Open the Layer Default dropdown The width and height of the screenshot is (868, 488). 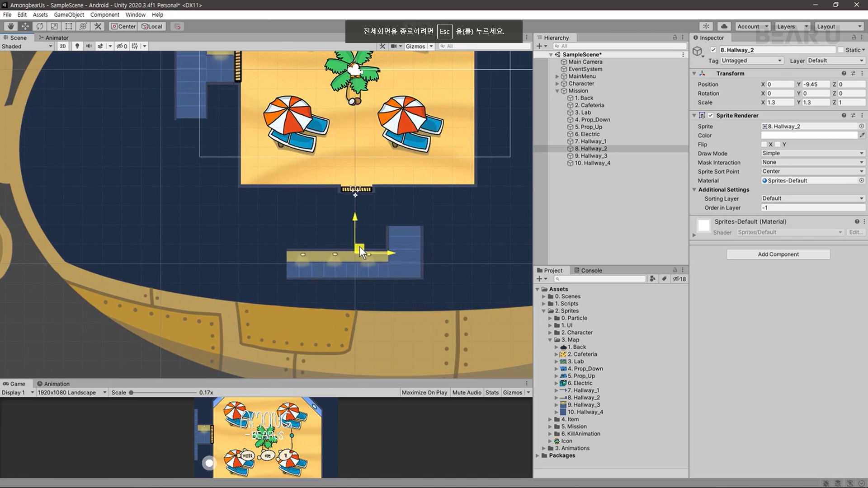tap(835, 61)
